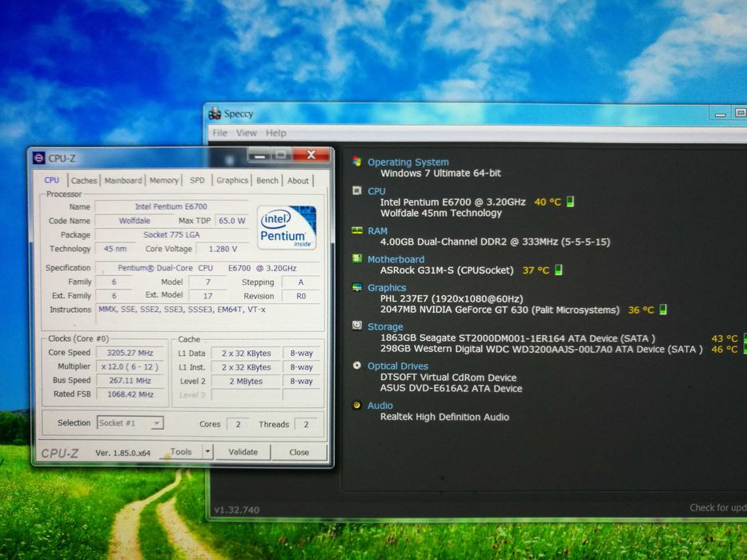Close CPU-Z with the red X button

[311, 154]
